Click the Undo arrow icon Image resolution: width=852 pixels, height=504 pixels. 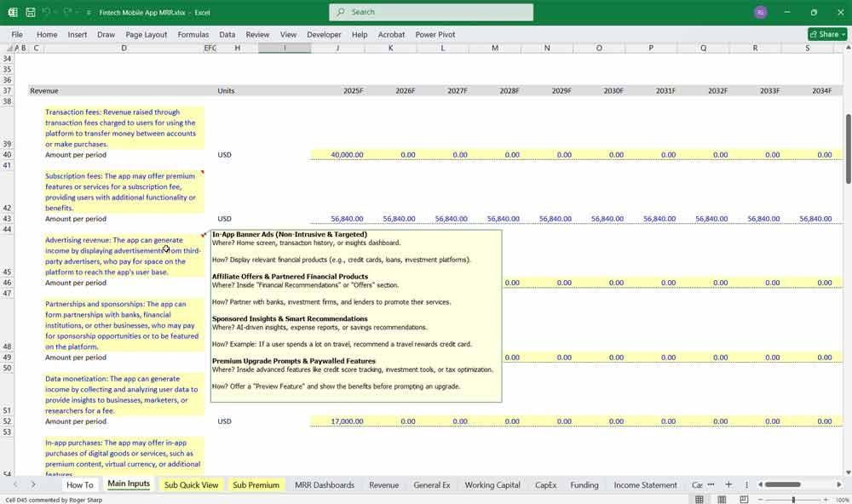point(47,13)
